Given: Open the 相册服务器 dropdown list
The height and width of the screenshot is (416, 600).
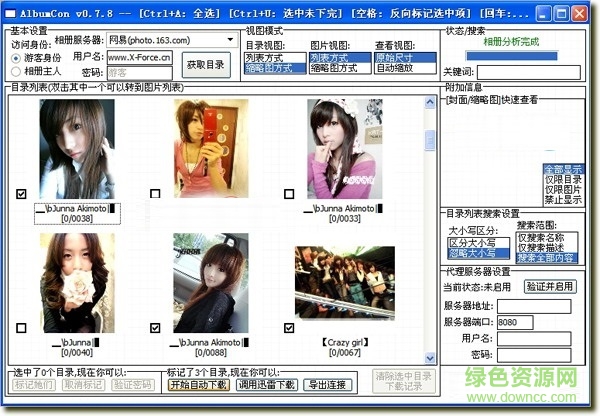Looking at the screenshot, I should click(230, 40).
